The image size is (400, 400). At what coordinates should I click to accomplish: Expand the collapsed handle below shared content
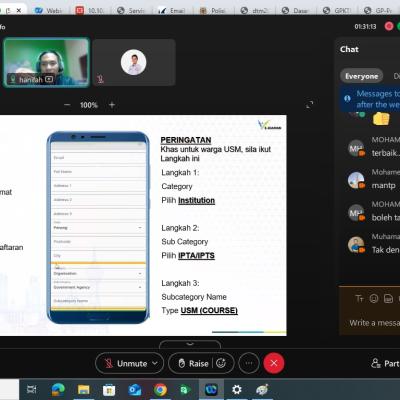coord(190,344)
